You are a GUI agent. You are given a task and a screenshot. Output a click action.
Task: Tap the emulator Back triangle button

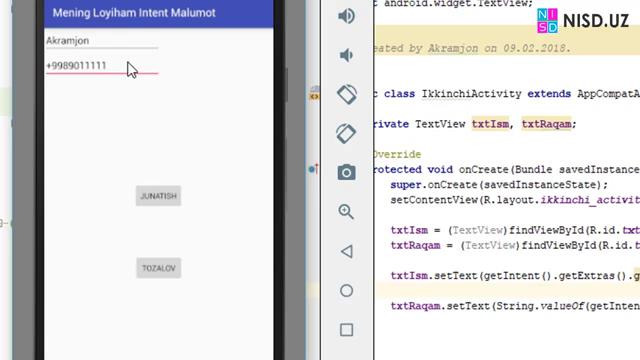click(347, 251)
